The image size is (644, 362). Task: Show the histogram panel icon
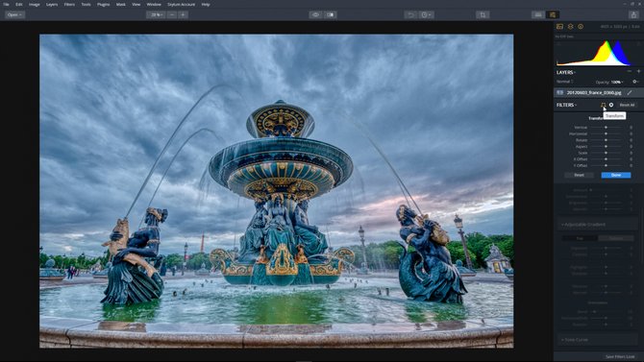click(559, 26)
